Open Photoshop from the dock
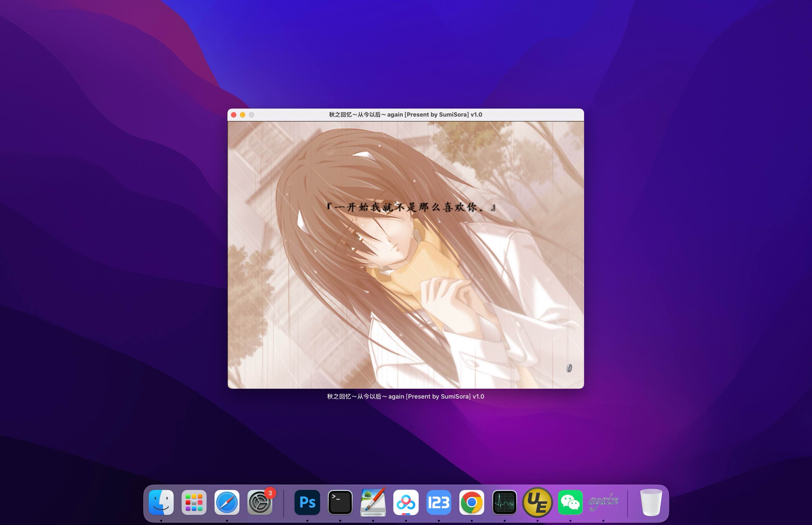 click(x=307, y=502)
